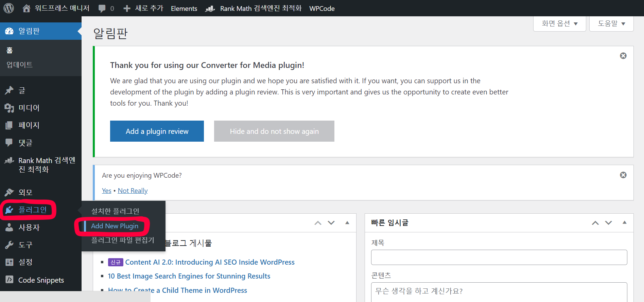Open 설정 settings menu in sidebar

(25, 262)
